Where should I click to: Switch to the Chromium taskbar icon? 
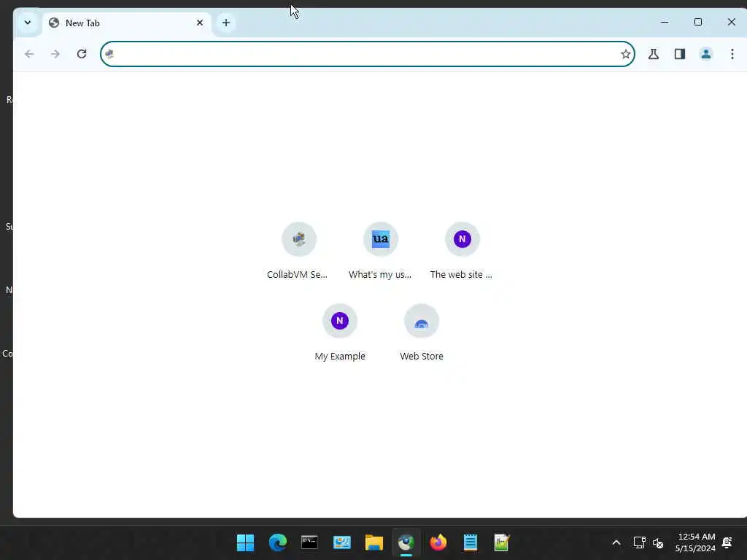click(x=406, y=542)
